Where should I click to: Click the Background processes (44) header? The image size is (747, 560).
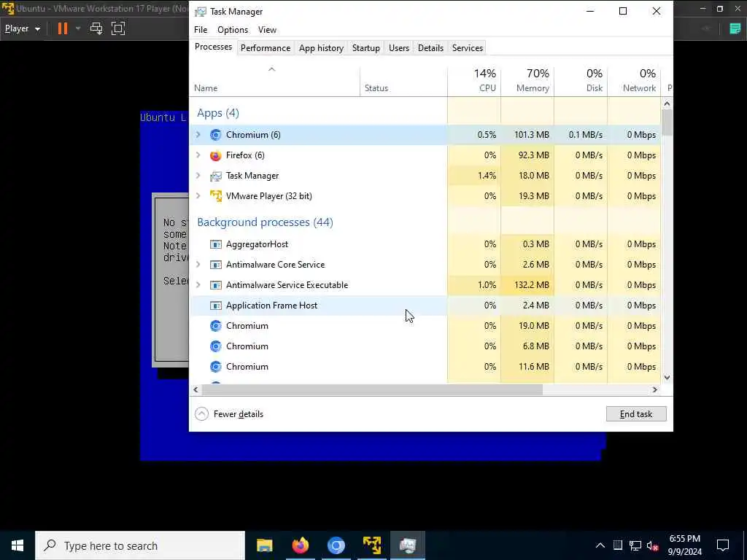(265, 222)
